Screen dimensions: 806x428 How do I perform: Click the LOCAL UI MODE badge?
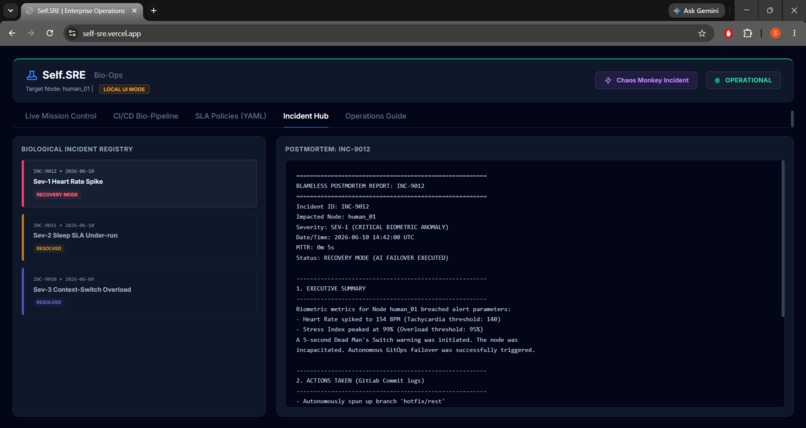pyautogui.click(x=124, y=89)
